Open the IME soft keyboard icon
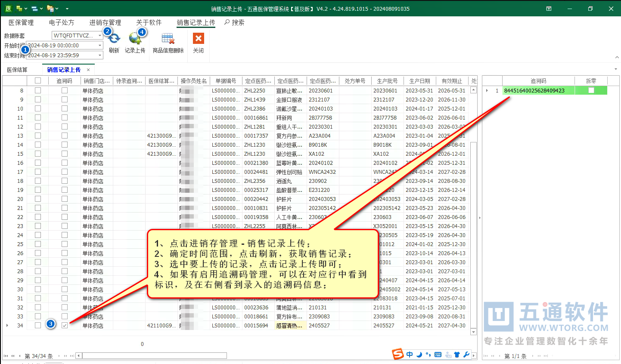621x364 pixels. pos(438,355)
